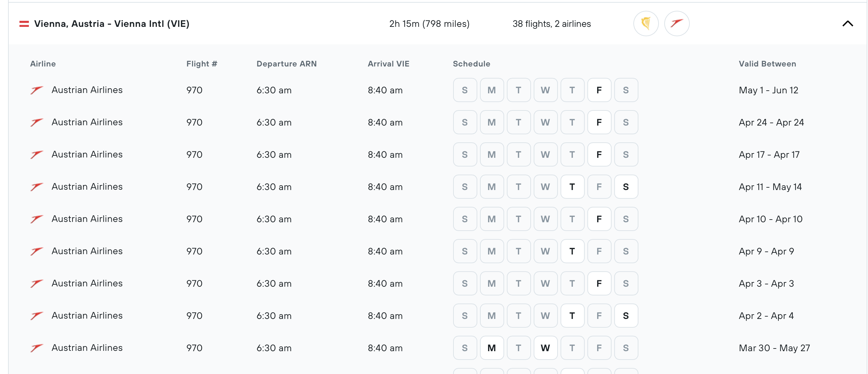The width and height of the screenshot is (868, 374).
Task: Filter flights by the Ryanair harp icon
Action: pos(646,24)
